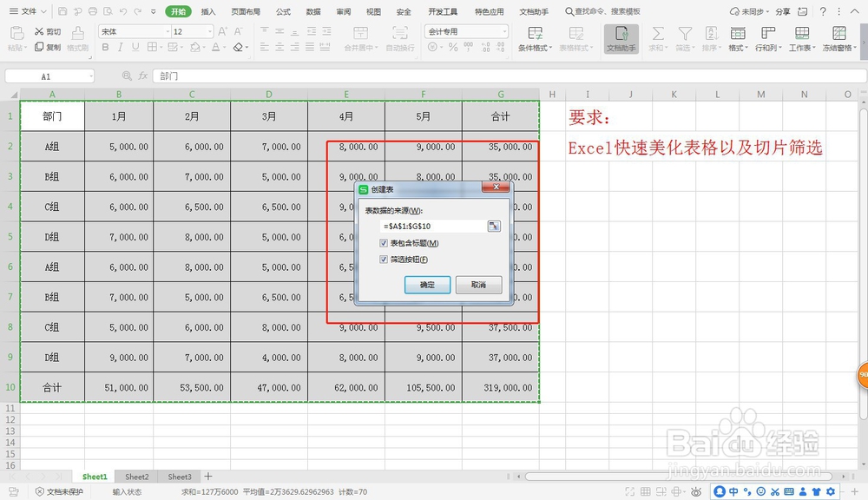
Task: Close the 创建表 dialog with X
Action: click(x=496, y=187)
